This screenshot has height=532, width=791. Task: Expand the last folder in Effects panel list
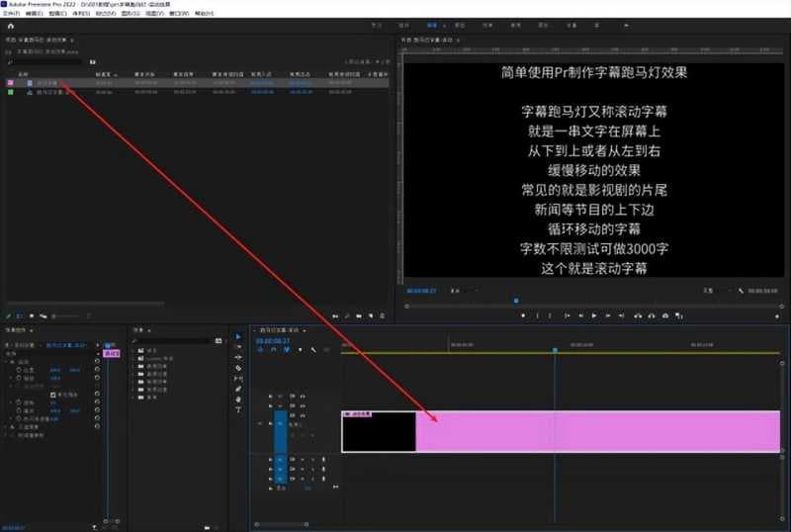pos(134,398)
